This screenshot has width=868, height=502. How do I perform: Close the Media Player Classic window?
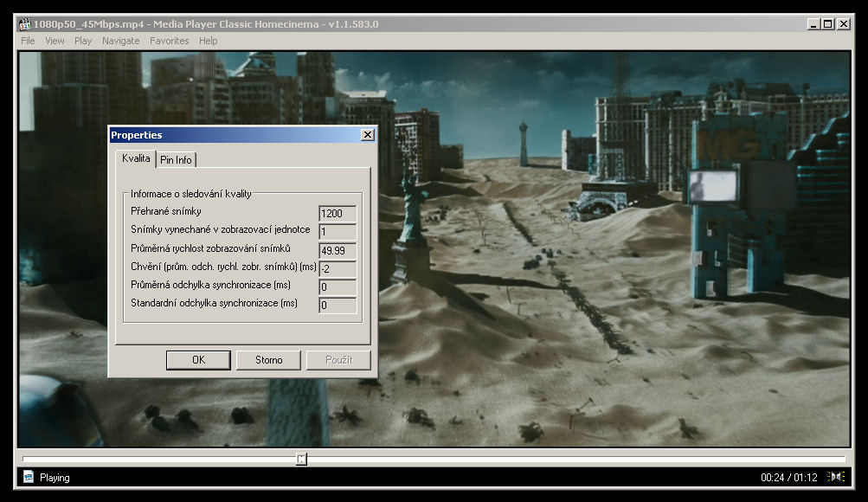844,23
